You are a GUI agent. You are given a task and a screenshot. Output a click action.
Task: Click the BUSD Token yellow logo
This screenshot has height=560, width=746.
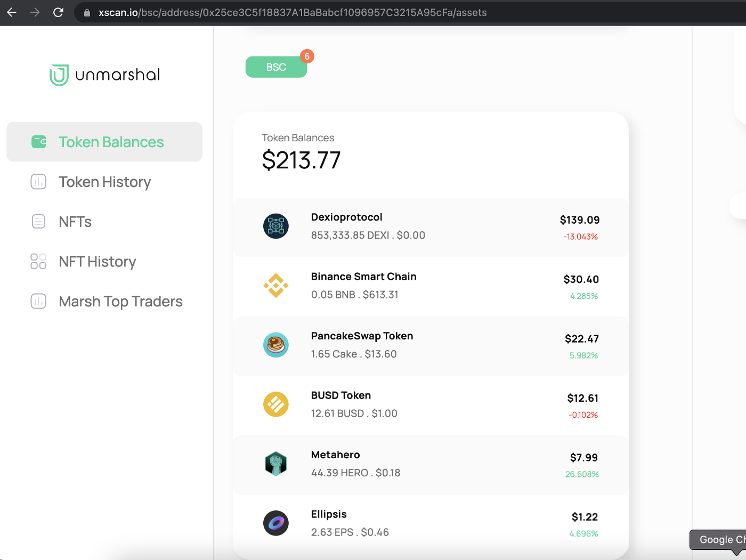click(x=275, y=404)
